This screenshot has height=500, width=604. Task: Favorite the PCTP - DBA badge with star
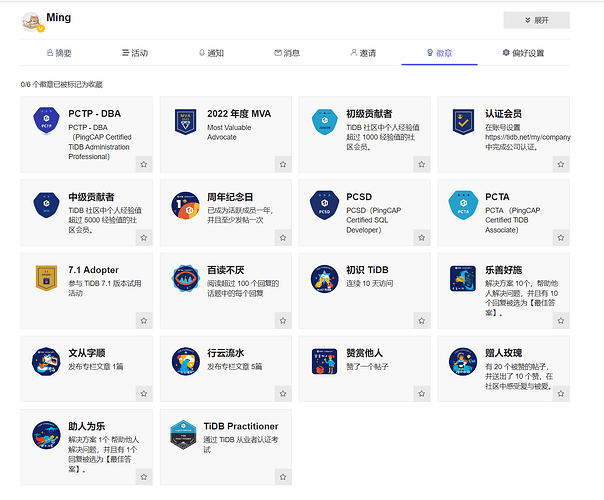coord(144,164)
